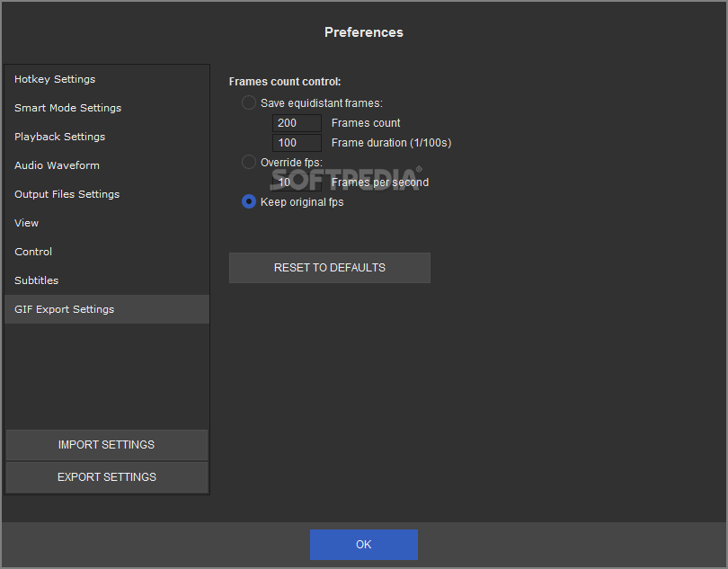This screenshot has height=569, width=728.
Task: Confirm preferences with OK button
Action: 364,545
